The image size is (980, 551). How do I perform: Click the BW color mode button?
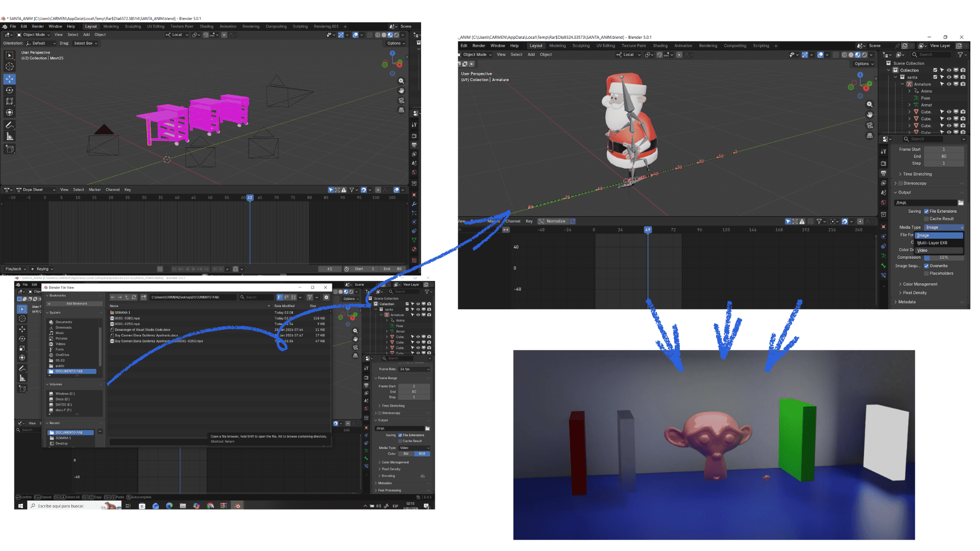406,454
